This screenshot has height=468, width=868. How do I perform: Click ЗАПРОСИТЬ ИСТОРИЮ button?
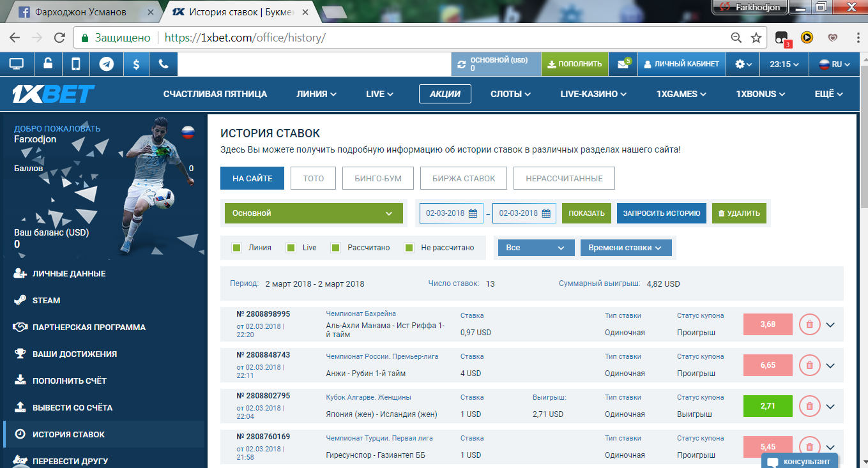[662, 213]
